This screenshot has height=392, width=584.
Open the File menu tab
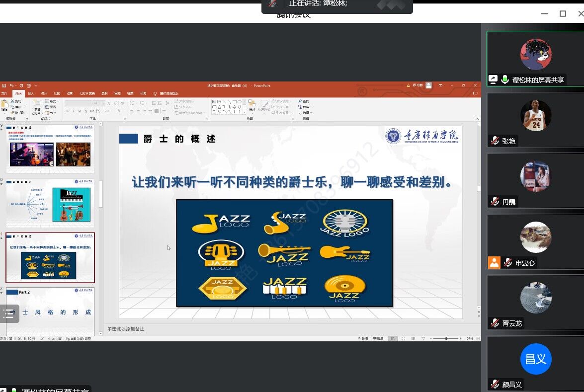[4, 93]
